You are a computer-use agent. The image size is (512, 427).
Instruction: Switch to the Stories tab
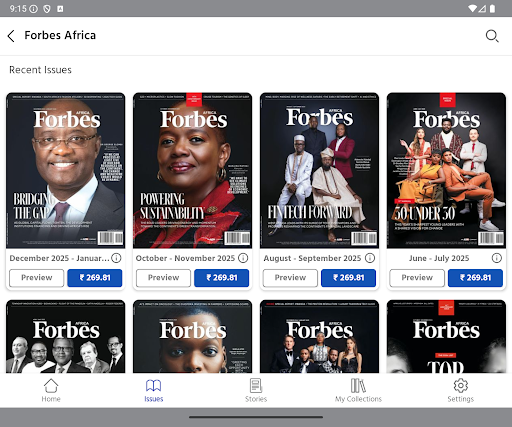(x=256, y=390)
